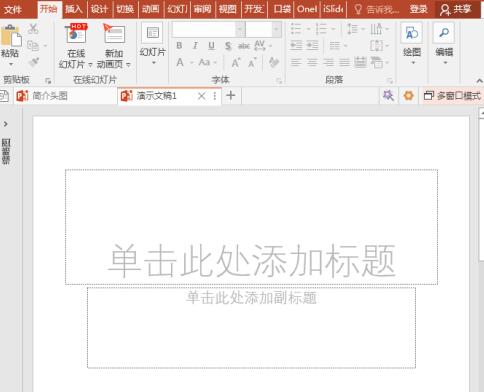Toggle Center paragraph alignment
This screenshot has height=392, width=484.
click(312, 62)
